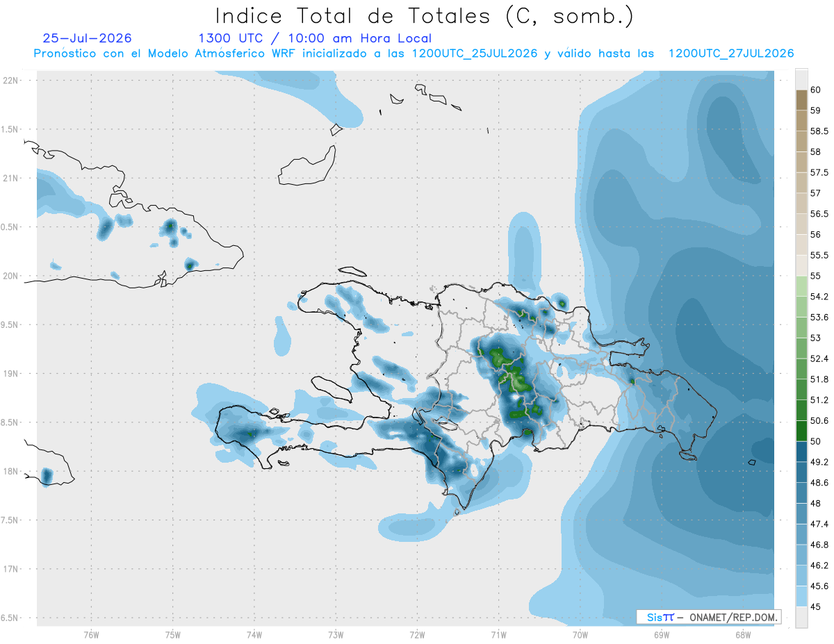
Task: Click the latitude label "20N"
Action: [x=11, y=276]
